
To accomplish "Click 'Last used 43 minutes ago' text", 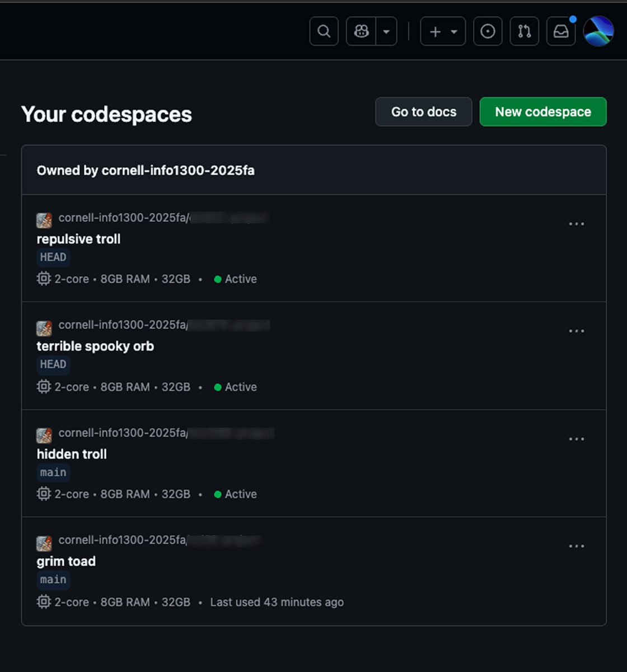I will pos(277,602).
